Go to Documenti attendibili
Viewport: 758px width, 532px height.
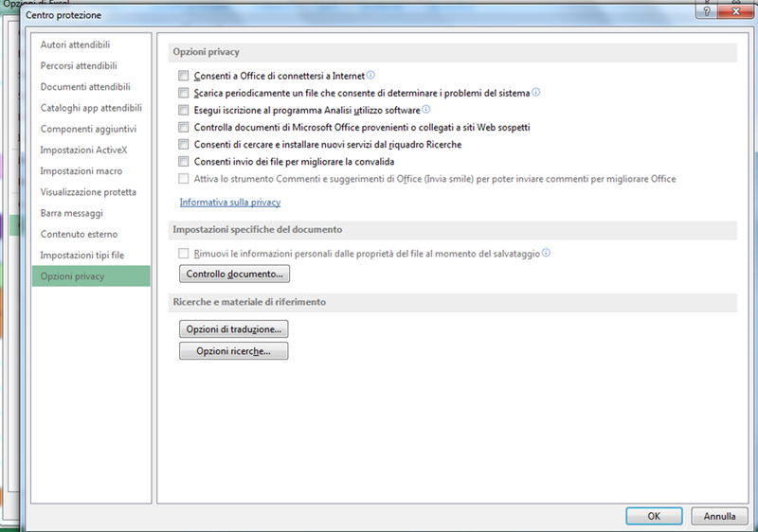pos(91,87)
